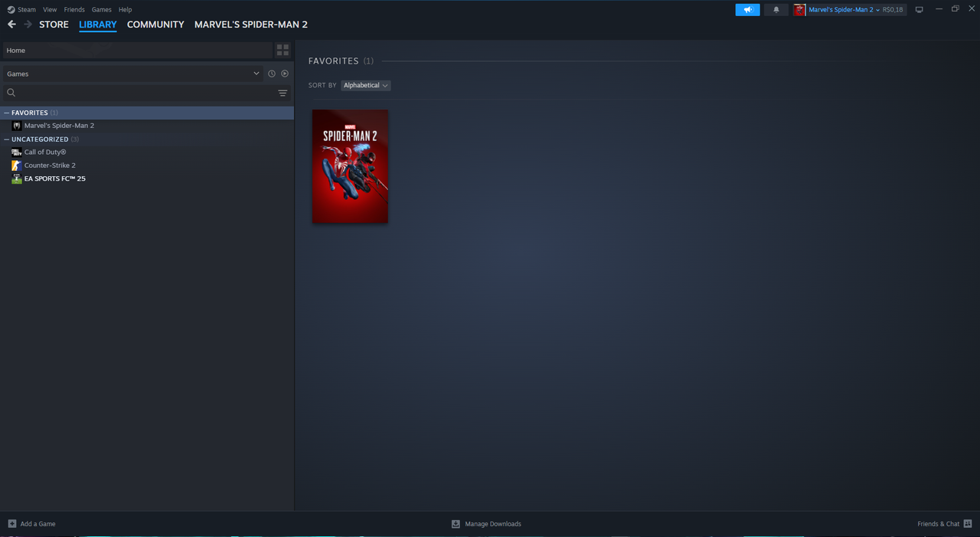Switch to the COMMUNITY tab
The image size is (980, 537).
pos(155,25)
